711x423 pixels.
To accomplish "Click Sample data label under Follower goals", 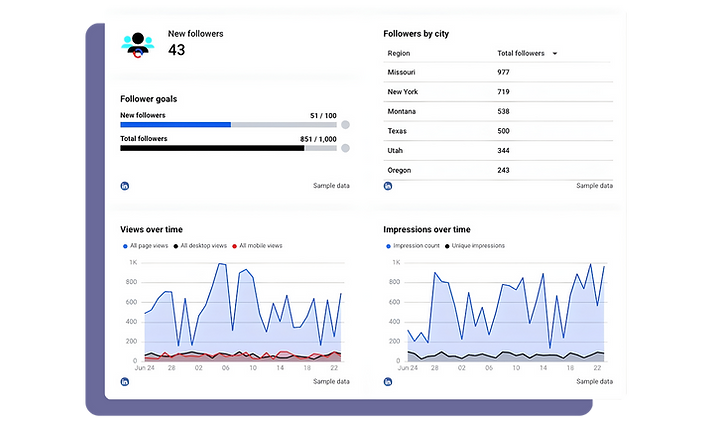I will click(x=331, y=185).
